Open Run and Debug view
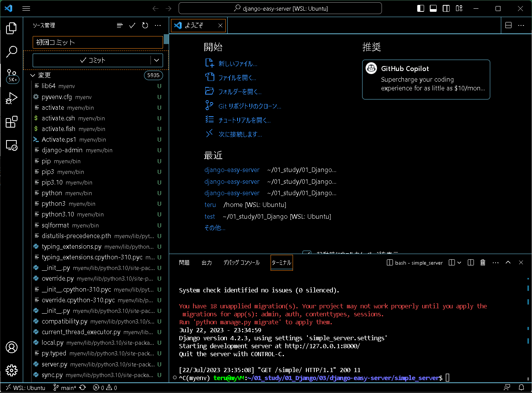 click(x=11, y=98)
